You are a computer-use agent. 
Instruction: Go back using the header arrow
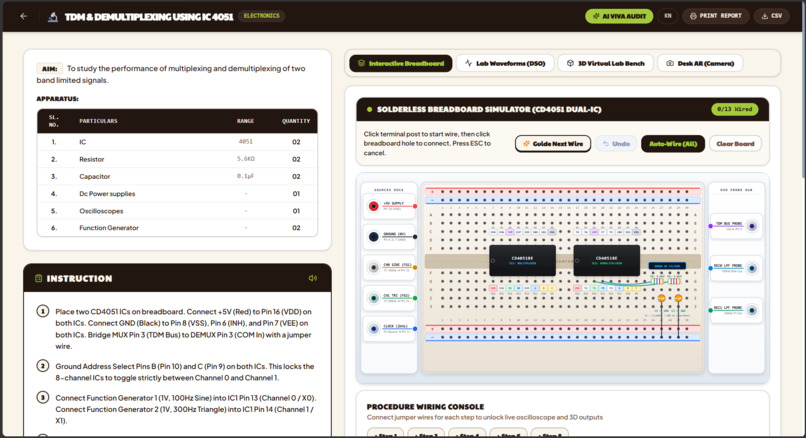[24, 16]
